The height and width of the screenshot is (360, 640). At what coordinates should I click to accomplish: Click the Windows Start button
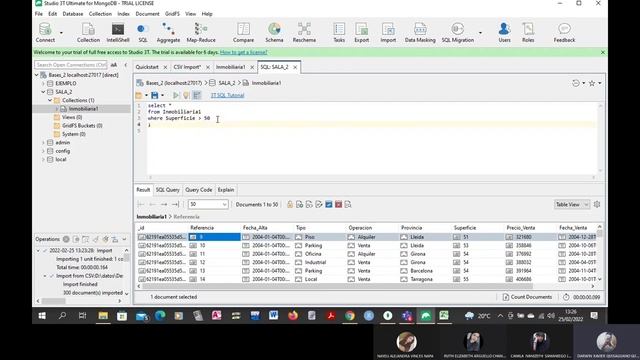[42, 316]
